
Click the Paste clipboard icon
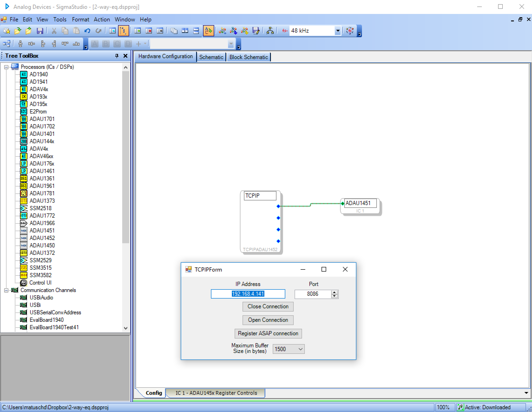pos(76,31)
